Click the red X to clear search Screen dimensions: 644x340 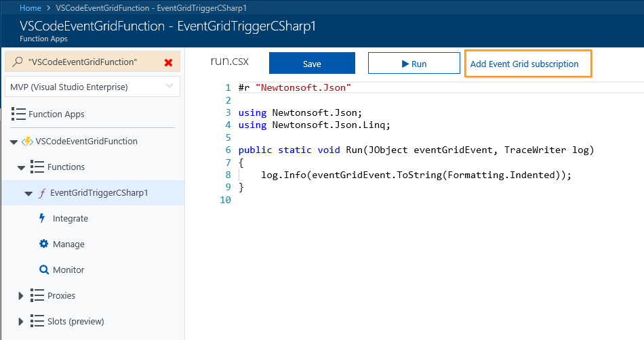[x=168, y=62]
